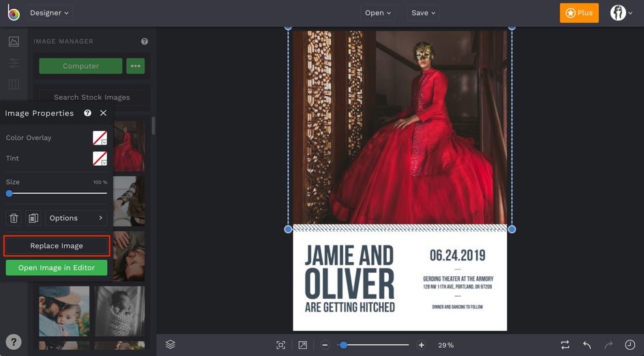The width and height of the screenshot is (644, 356).
Task: Open the Customize sliders sidebar icon
Action: pos(14,63)
